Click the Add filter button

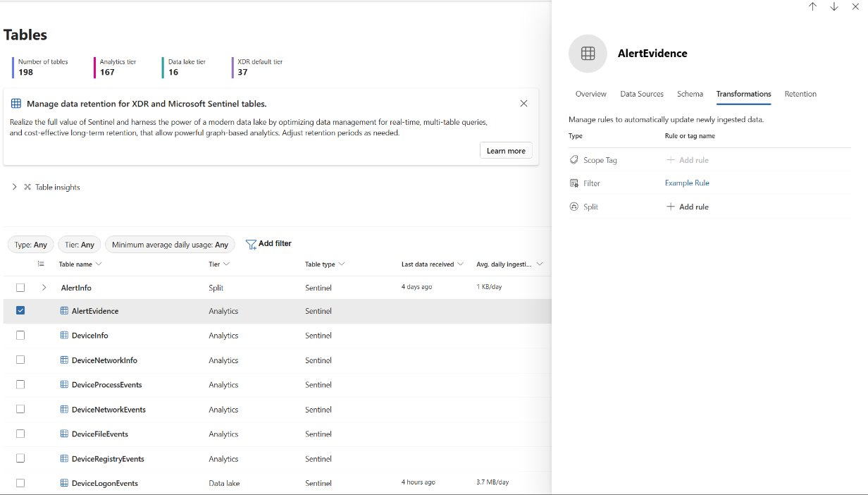pyautogui.click(x=268, y=244)
